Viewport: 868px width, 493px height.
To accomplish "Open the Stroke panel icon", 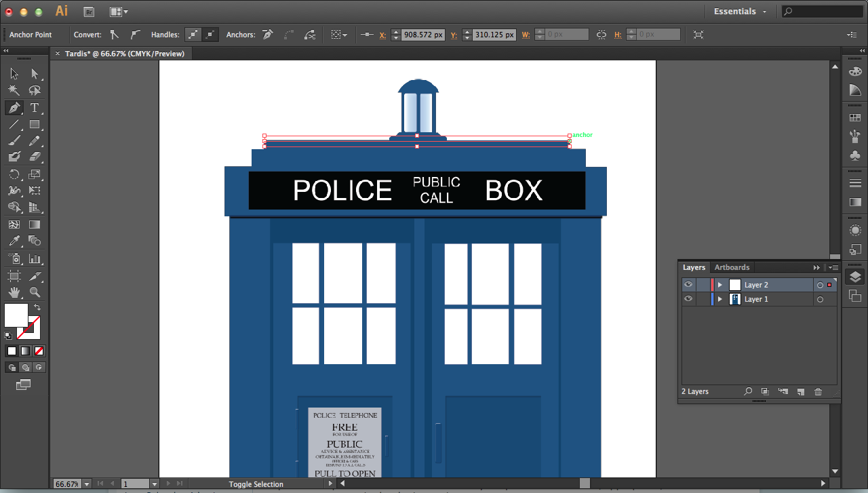I will point(855,183).
